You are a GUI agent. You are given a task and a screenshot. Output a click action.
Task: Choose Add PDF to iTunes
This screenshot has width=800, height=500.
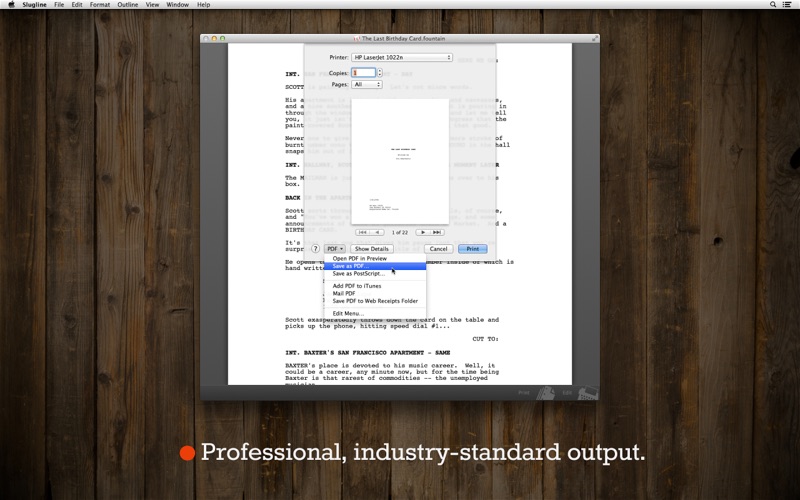click(x=375, y=286)
